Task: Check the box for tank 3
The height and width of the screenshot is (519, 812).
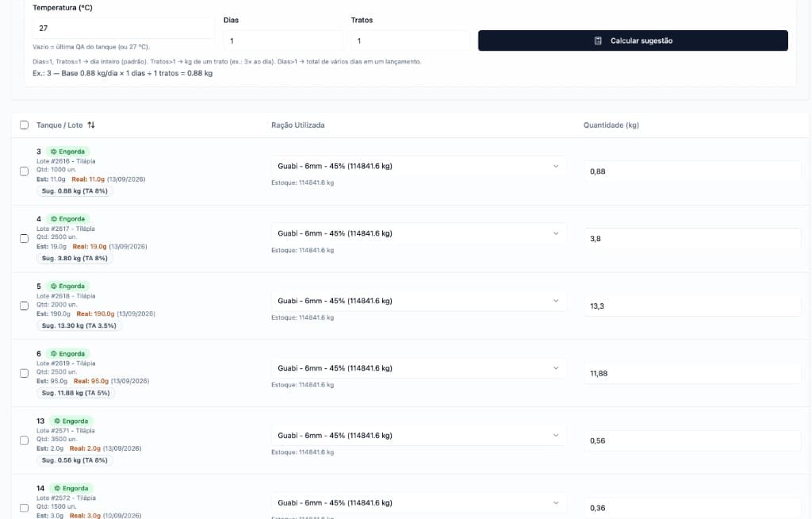Action: 24,171
